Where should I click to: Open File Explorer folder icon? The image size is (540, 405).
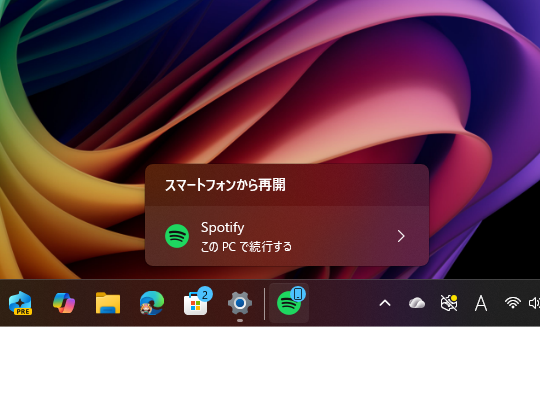(108, 303)
